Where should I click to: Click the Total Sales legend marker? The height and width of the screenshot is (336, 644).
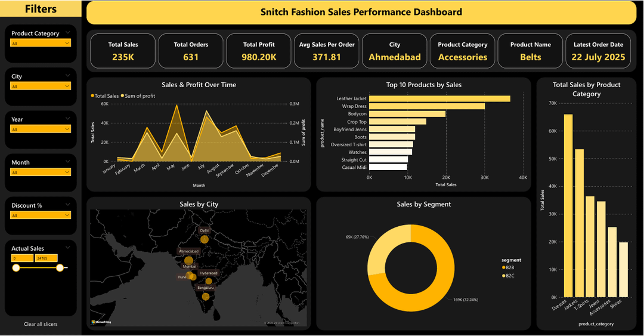pos(92,96)
